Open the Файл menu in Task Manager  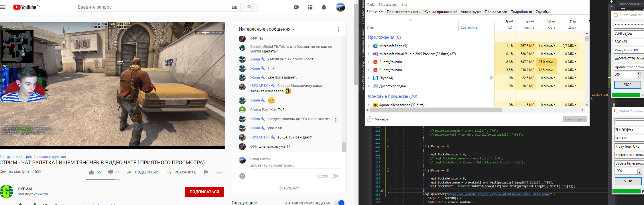(x=371, y=5)
